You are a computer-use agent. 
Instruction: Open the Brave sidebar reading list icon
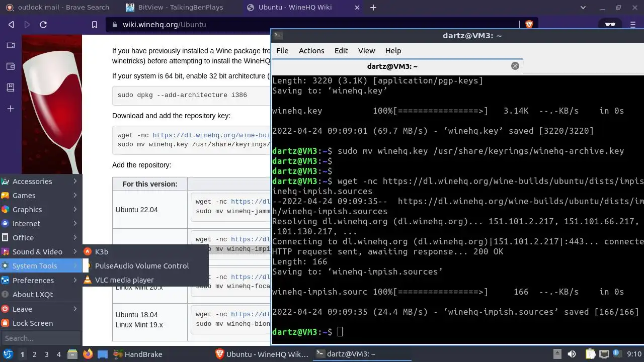[x=11, y=87]
